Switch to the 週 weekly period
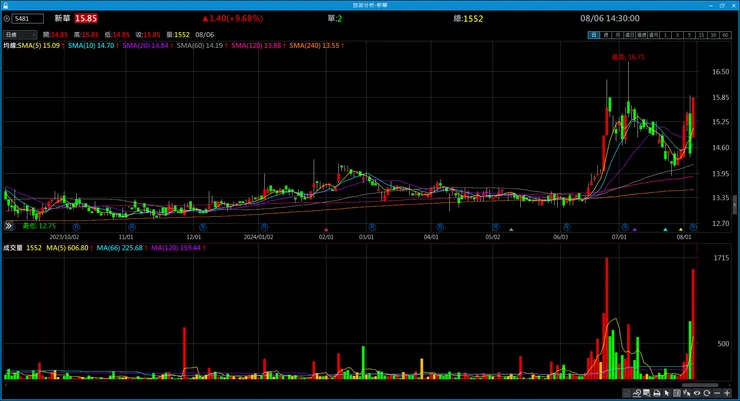The width and height of the screenshot is (740, 401). click(606, 35)
